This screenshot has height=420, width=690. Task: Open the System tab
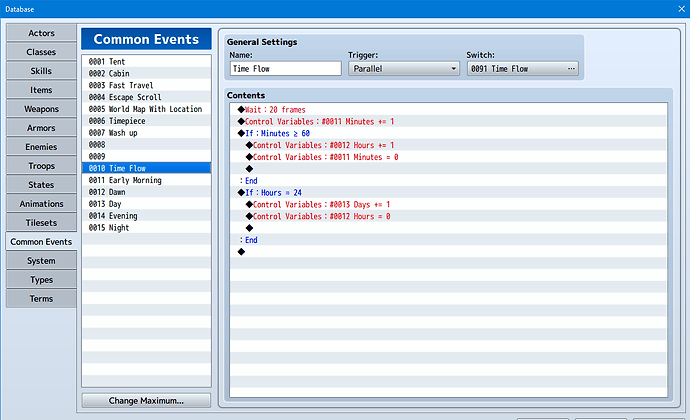coord(41,261)
